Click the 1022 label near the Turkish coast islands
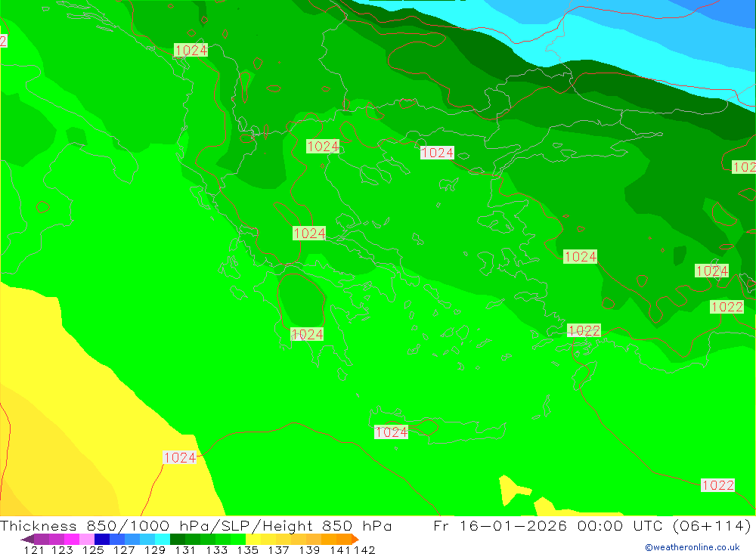This screenshot has height=554, width=756. coord(584,331)
